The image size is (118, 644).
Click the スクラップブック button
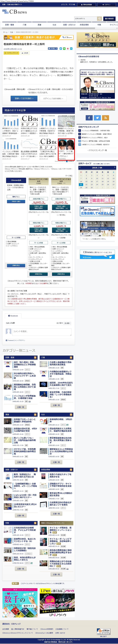pos(12,53)
